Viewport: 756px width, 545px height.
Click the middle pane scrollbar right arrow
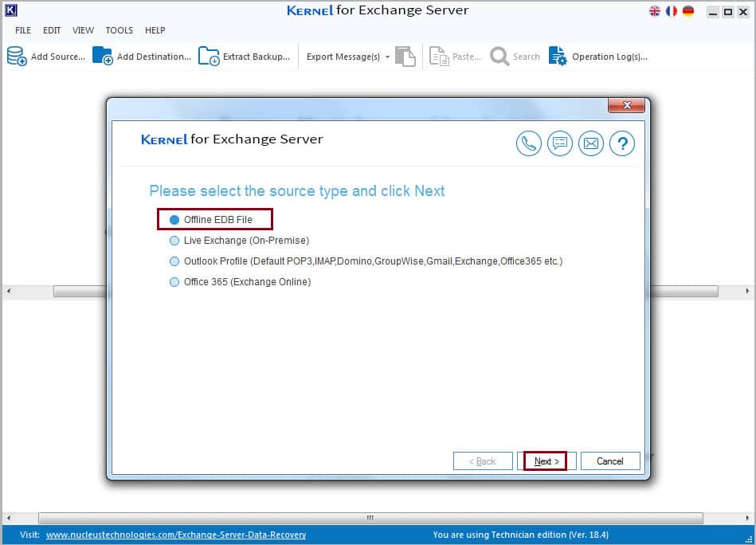747,292
